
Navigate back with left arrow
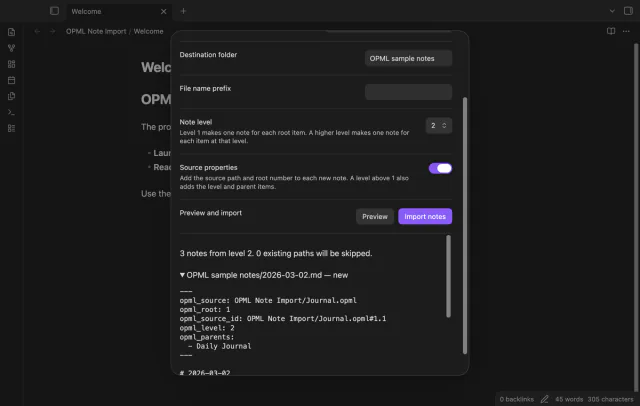[37, 31]
